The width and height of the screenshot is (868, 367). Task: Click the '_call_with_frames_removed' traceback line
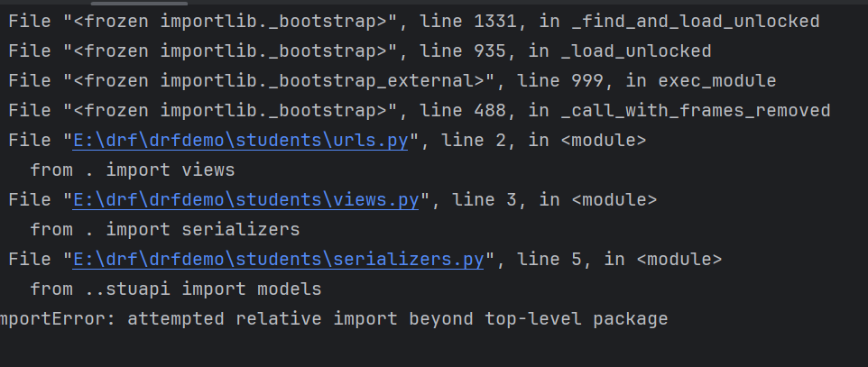pos(420,111)
